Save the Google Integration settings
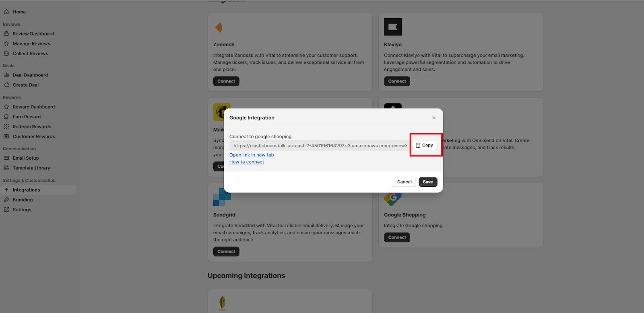Screen dimensions: 644x313 tap(428, 182)
